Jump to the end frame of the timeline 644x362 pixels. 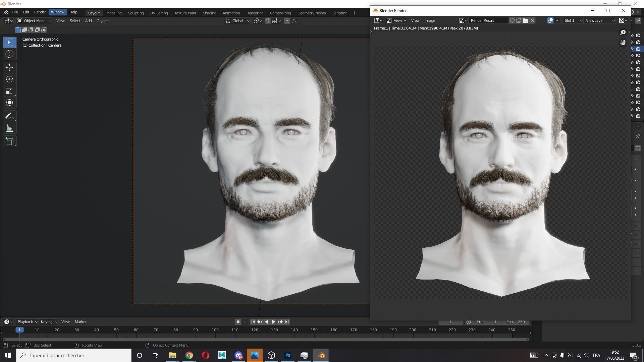click(x=287, y=322)
